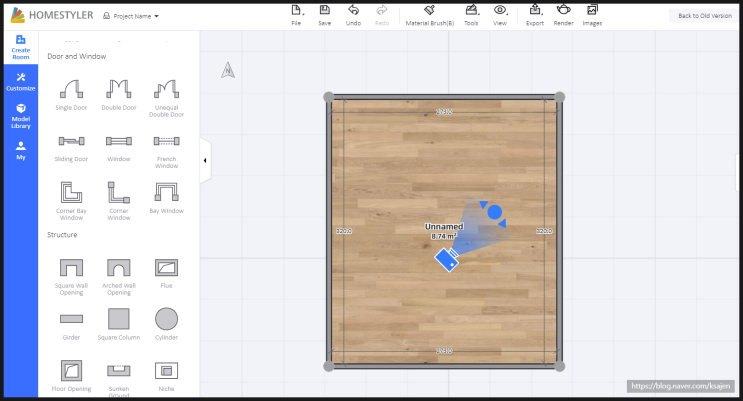
Task: Select the Double Door item
Action: [118, 95]
